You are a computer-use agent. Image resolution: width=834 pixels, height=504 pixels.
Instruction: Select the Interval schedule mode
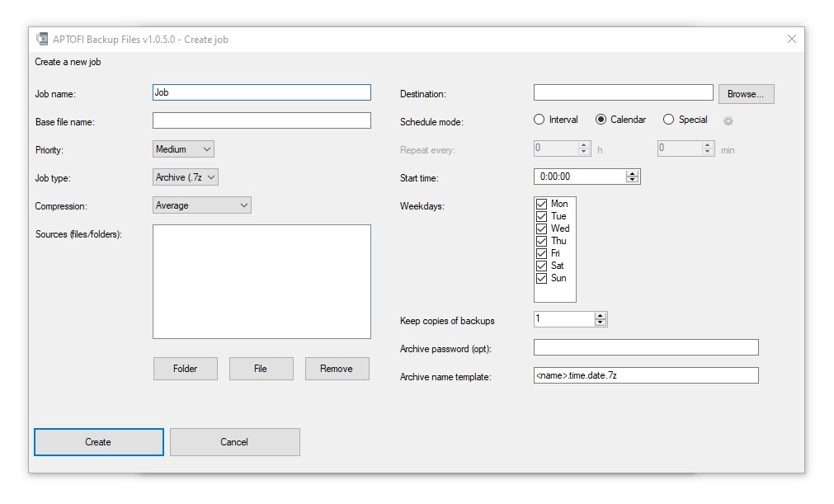click(540, 120)
